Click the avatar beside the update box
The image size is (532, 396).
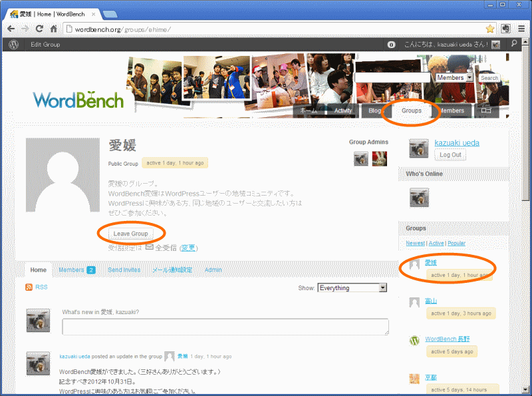(x=38, y=320)
